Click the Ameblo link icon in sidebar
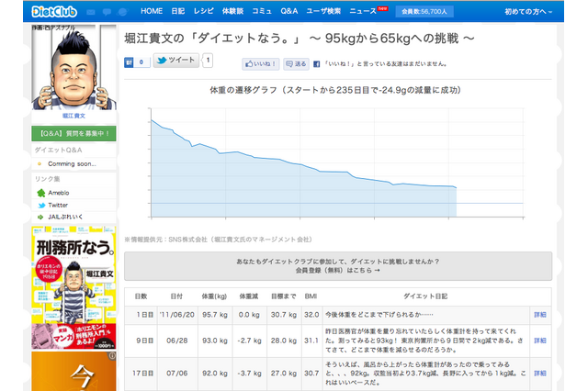 [40, 193]
